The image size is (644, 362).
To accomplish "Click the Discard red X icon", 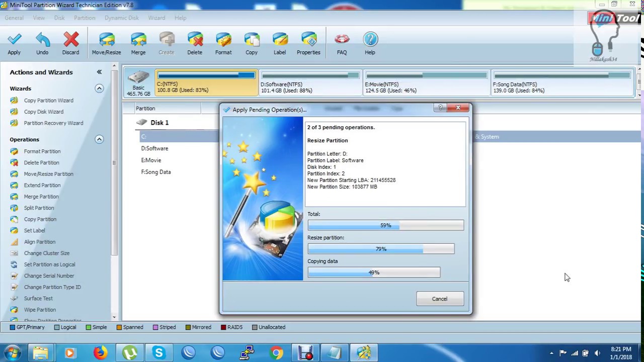I will 71,40.
